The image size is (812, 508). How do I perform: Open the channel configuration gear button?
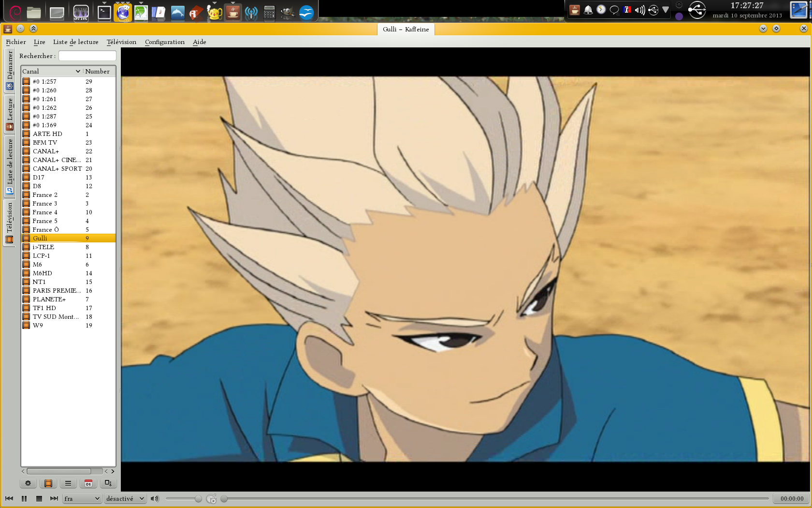coord(28,483)
